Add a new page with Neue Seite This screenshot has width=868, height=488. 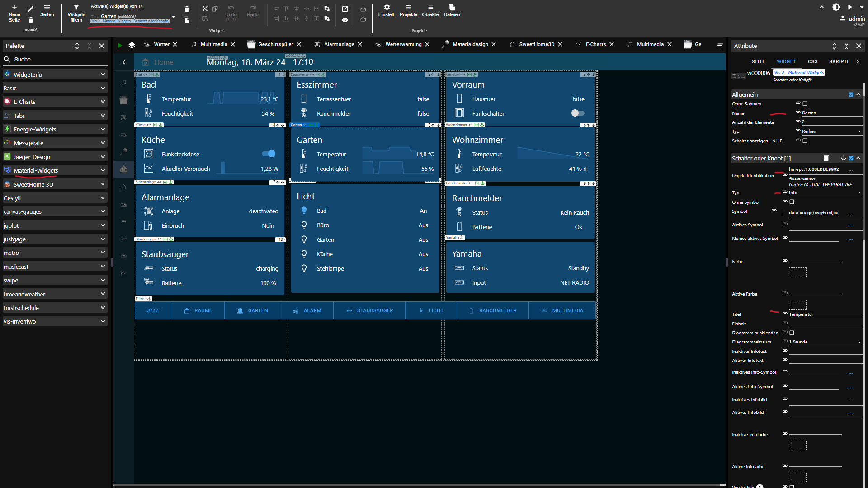(x=14, y=13)
